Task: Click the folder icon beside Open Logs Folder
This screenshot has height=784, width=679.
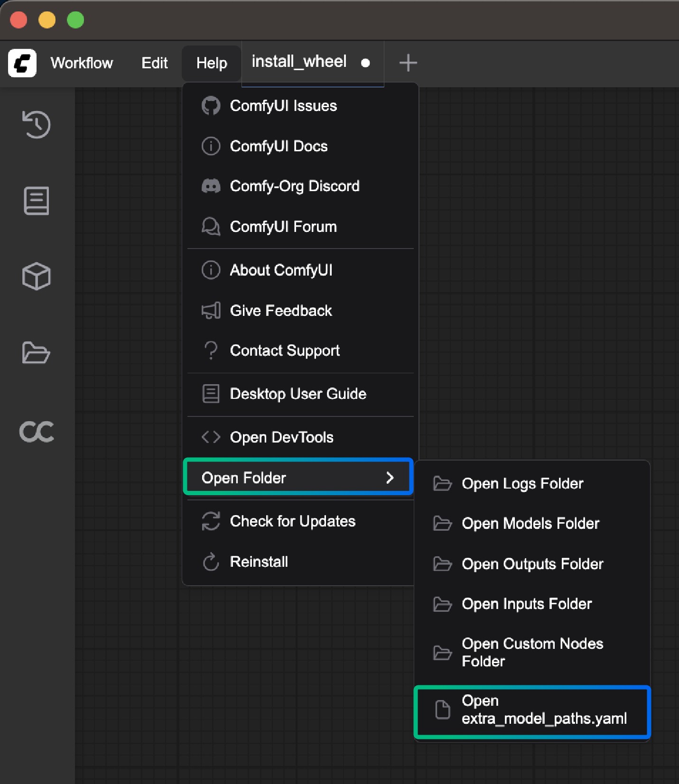Action: [x=442, y=484]
